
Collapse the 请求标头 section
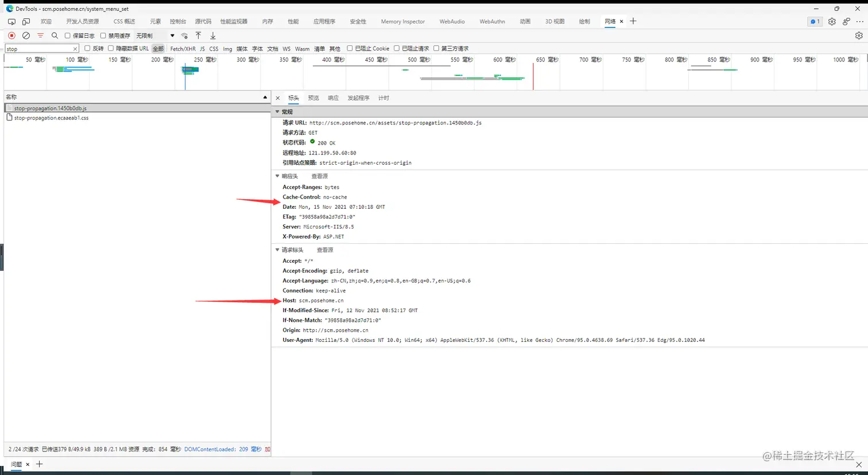[278, 250]
